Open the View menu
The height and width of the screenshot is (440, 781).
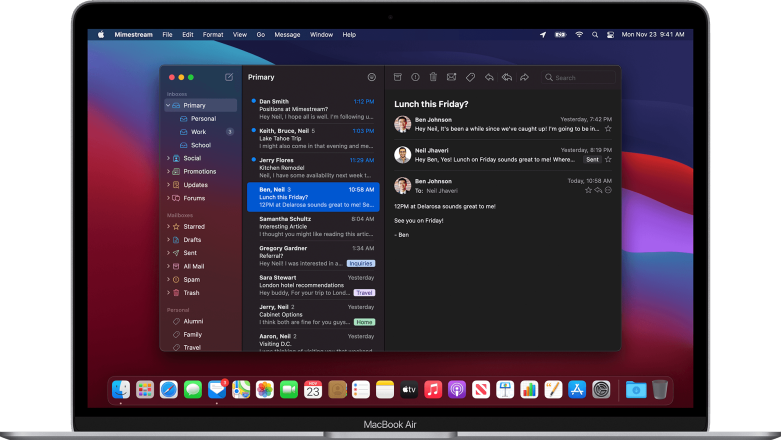click(x=240, y=35)
